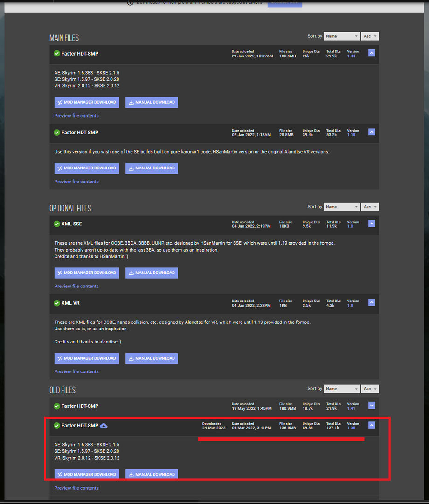Click upload date 04 Jan 2022, 2:19PM

251,226
